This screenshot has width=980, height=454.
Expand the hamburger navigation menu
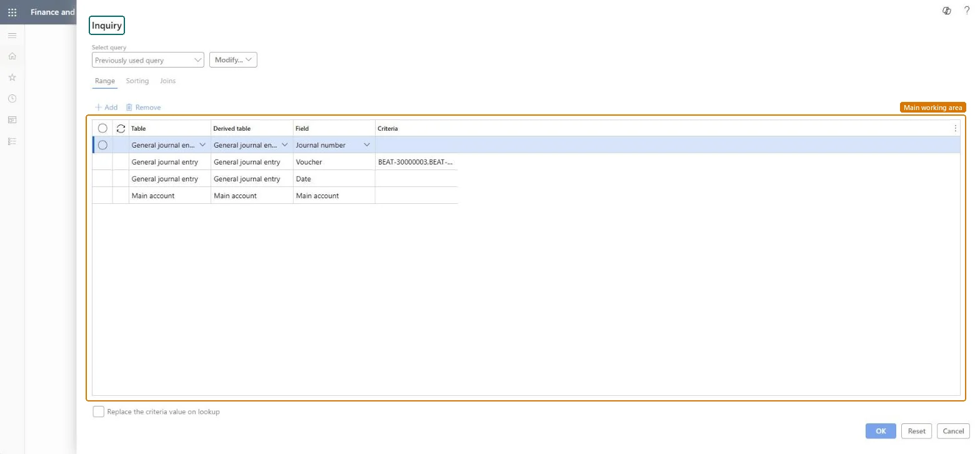coord(12,35)
